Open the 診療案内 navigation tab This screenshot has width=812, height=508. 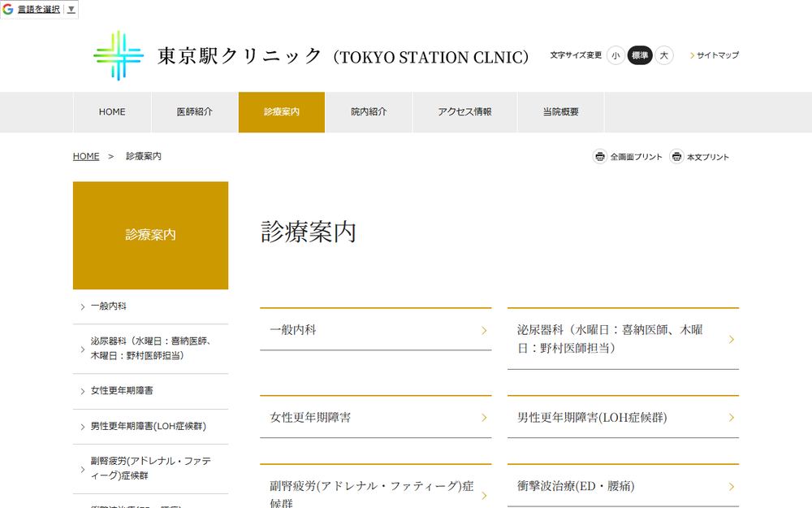click(282, 112)
